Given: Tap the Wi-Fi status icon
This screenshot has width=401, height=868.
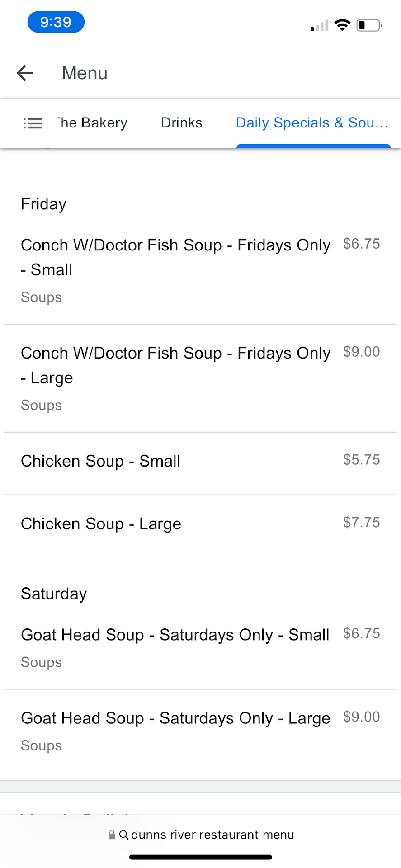Looking at the screenshot, I should coord(342,25).
